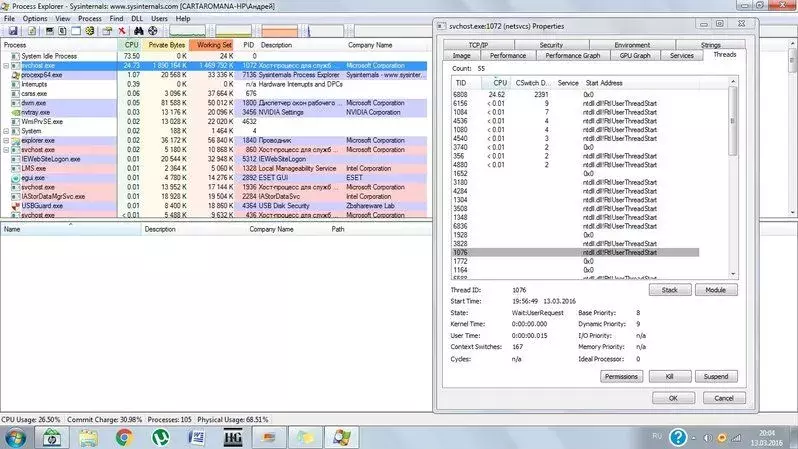Click the Permissions button
Image resolution: width=798 pixels, height=449 pixels.
(x=621, y=377)
